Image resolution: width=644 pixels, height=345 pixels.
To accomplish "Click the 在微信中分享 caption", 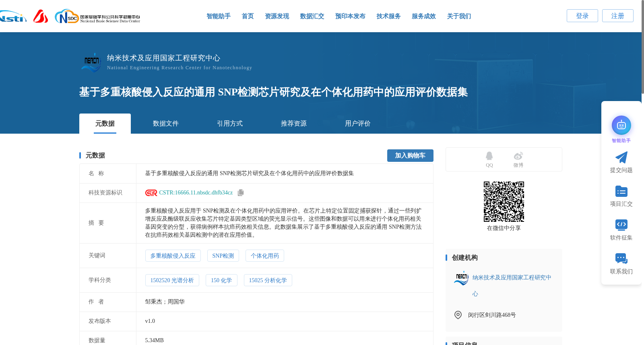I will coord(504,228).
